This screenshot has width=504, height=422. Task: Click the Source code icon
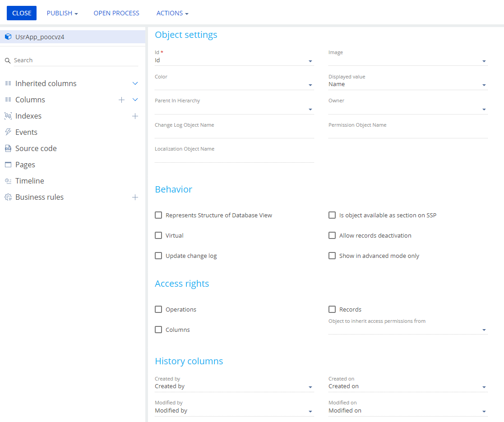(x=8, y=148)
